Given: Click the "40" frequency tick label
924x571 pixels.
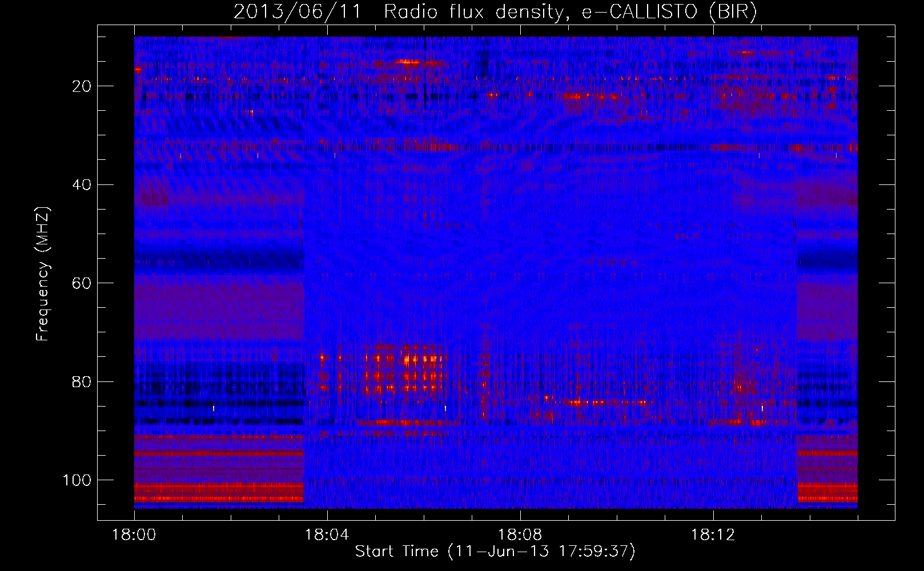Looking at the screenshot, I should point(82,185).
